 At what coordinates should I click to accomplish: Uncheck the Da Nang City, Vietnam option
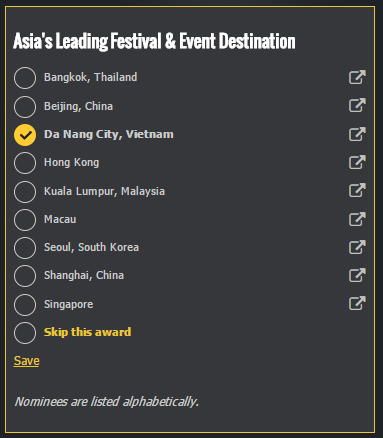(x=25, y=135)
